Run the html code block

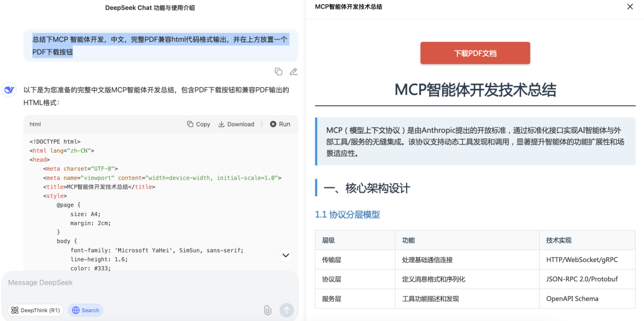point(280,124)
